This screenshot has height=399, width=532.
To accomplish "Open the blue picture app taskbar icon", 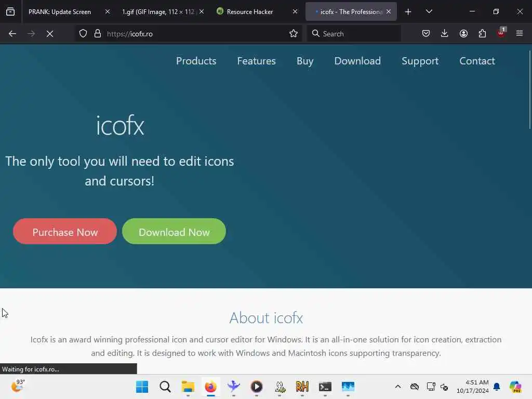I will (x=348, y=387).
